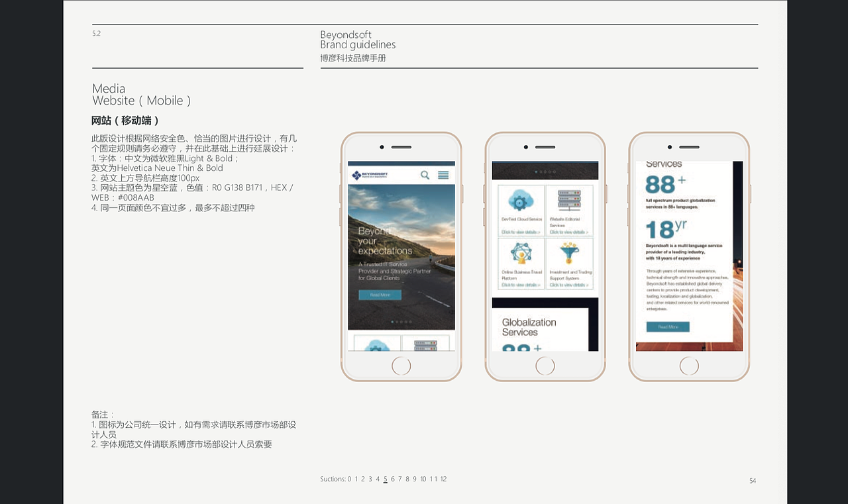Click 'Beyond your expectations' headline in first phone
The height and width of the screenshot is (504, 848).
385,241
